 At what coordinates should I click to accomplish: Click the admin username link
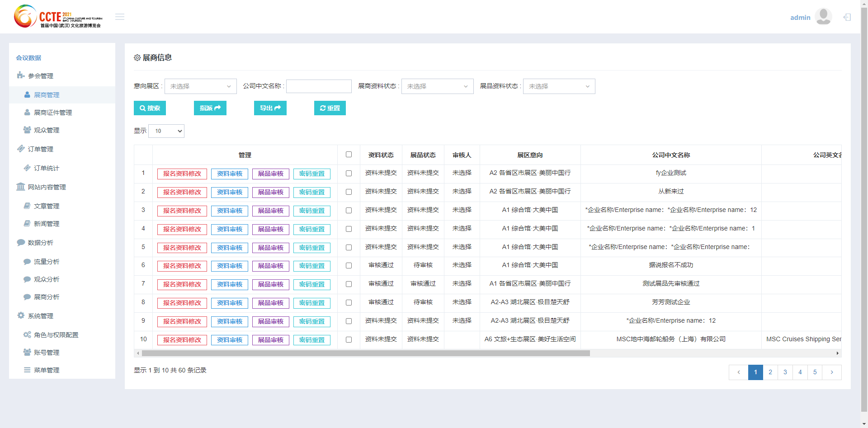click(800, 18)
